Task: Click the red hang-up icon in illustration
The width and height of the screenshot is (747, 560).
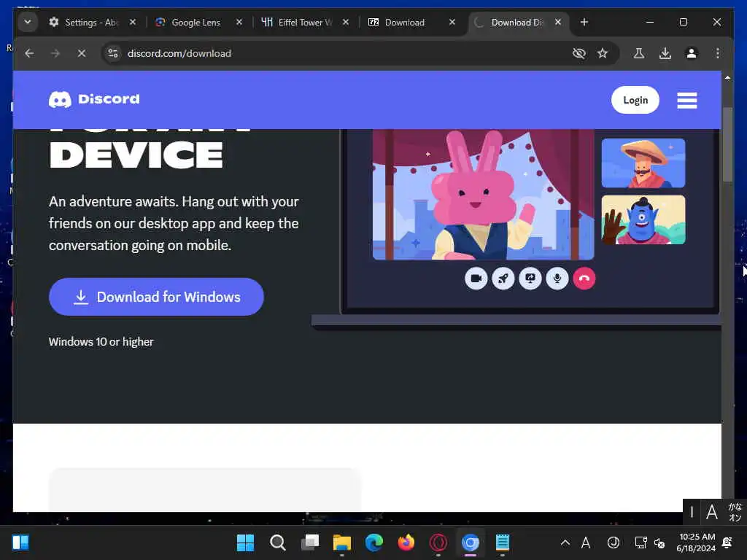Action: [x=584, y=279]
